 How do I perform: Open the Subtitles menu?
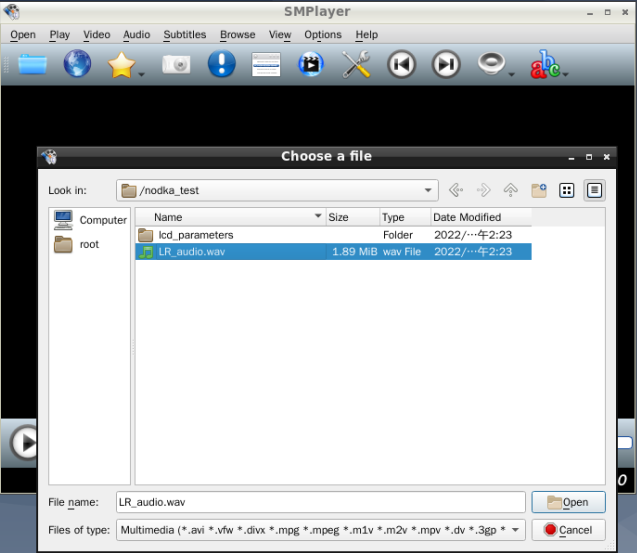[185, 34]
